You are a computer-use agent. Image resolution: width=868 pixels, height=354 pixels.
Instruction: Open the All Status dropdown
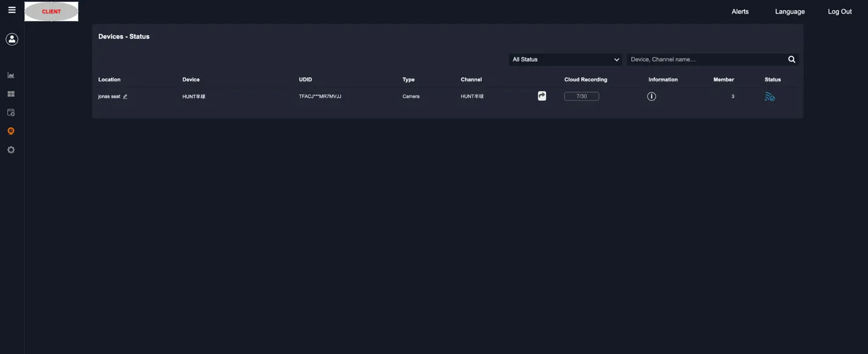click(565, 58)
